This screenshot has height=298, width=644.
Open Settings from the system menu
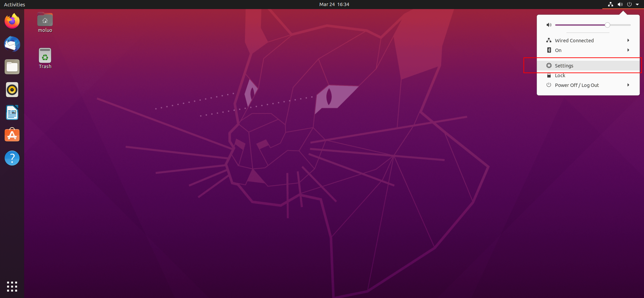(588, 65)
